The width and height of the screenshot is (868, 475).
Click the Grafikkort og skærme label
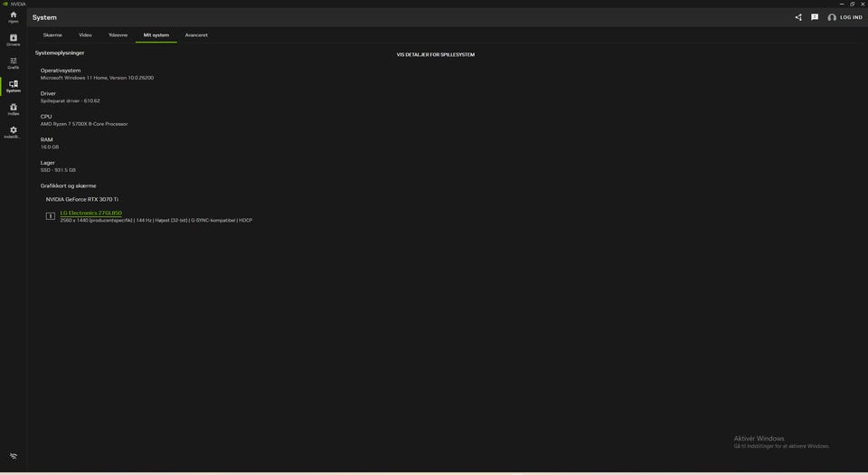[x=68, y=186]
